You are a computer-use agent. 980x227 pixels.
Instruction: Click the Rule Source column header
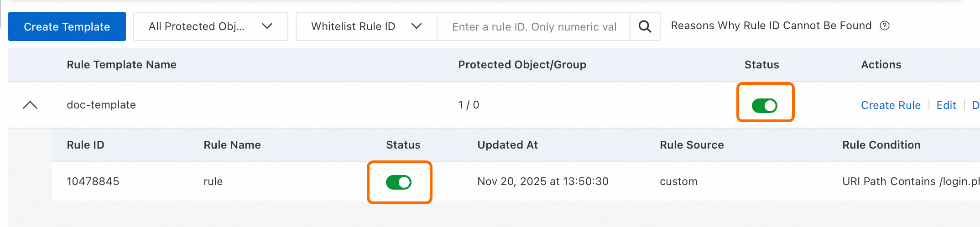pos(692,145)
